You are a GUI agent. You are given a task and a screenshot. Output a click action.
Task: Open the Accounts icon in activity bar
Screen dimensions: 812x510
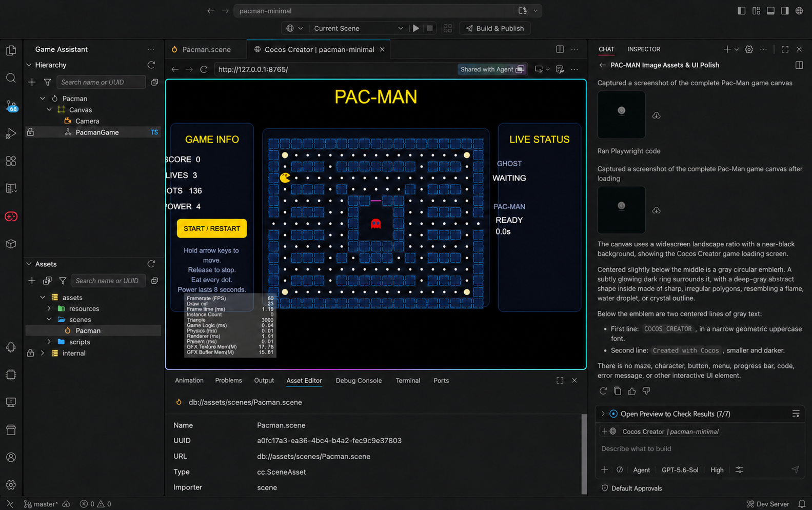pyautogui.click(x=11, y=457)
